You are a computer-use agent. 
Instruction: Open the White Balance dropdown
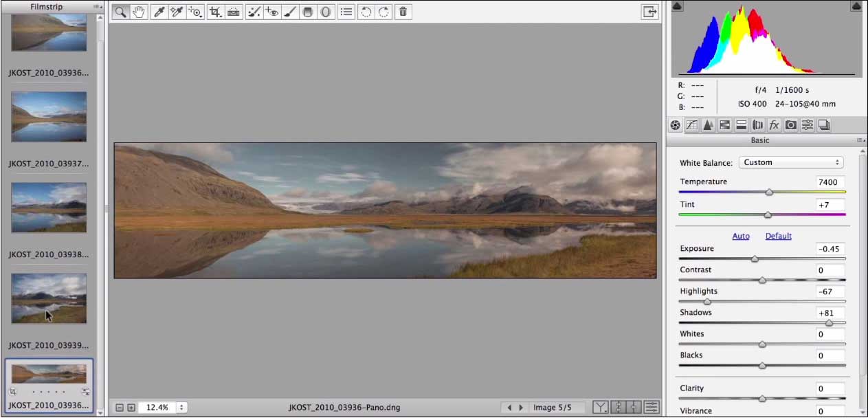[x=791, y=162]
